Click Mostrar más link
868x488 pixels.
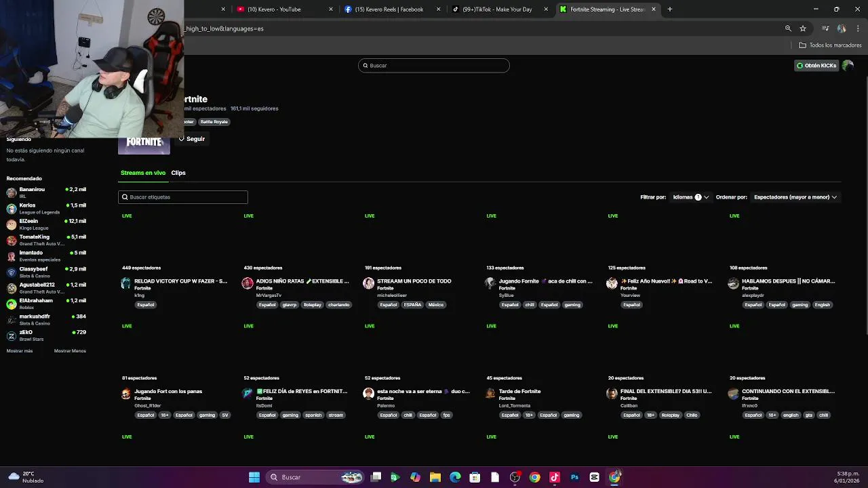tap(20, 351)
